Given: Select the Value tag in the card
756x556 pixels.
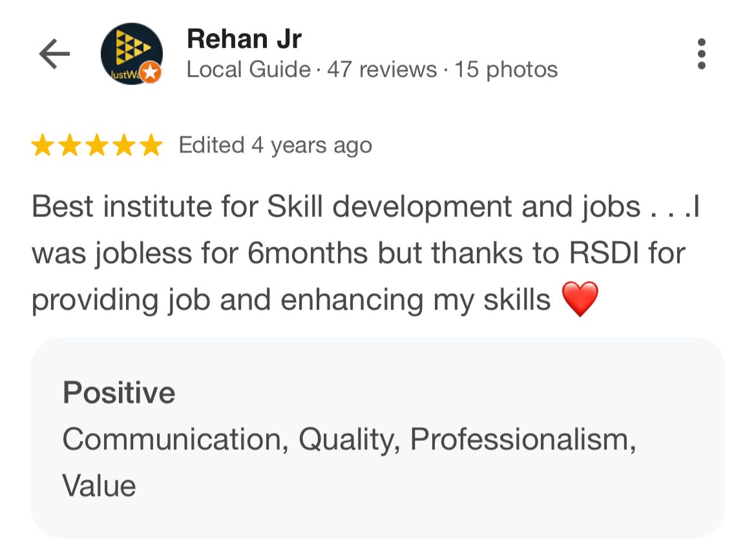Looking at the screenshot, I should click(100, 484).
